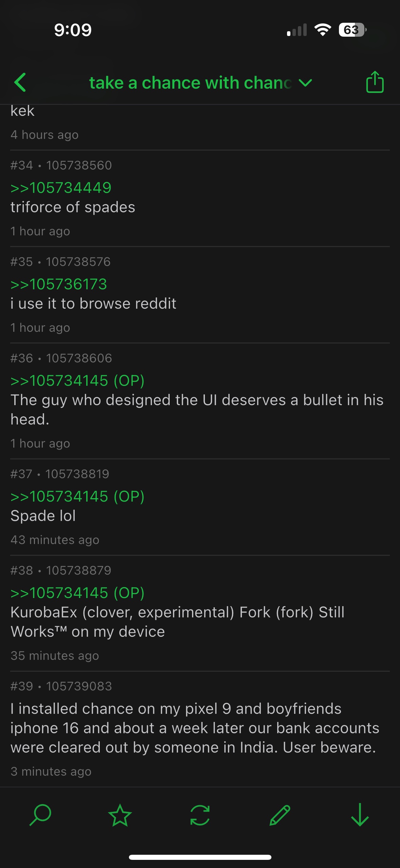Open OP quote link in post #38
Screen dimensions: 400x868
coord(78,593)
